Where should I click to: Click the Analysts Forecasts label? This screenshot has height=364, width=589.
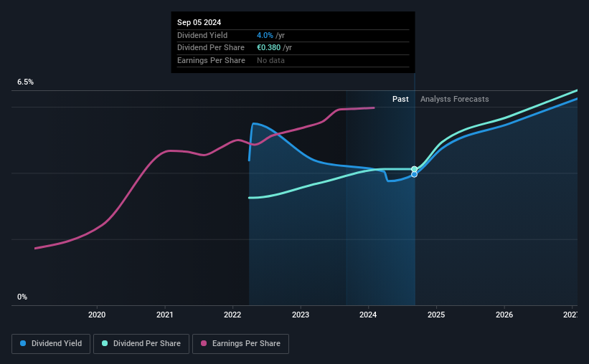[x=455, y=99]
